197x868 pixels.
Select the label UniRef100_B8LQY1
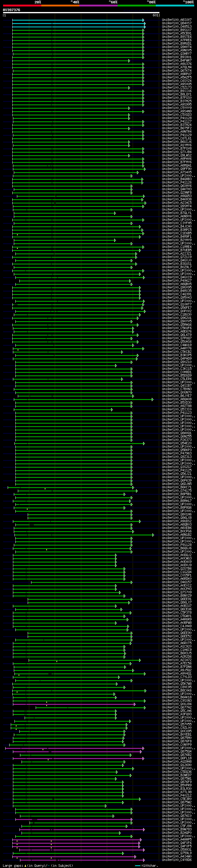[x=177, y=94]
